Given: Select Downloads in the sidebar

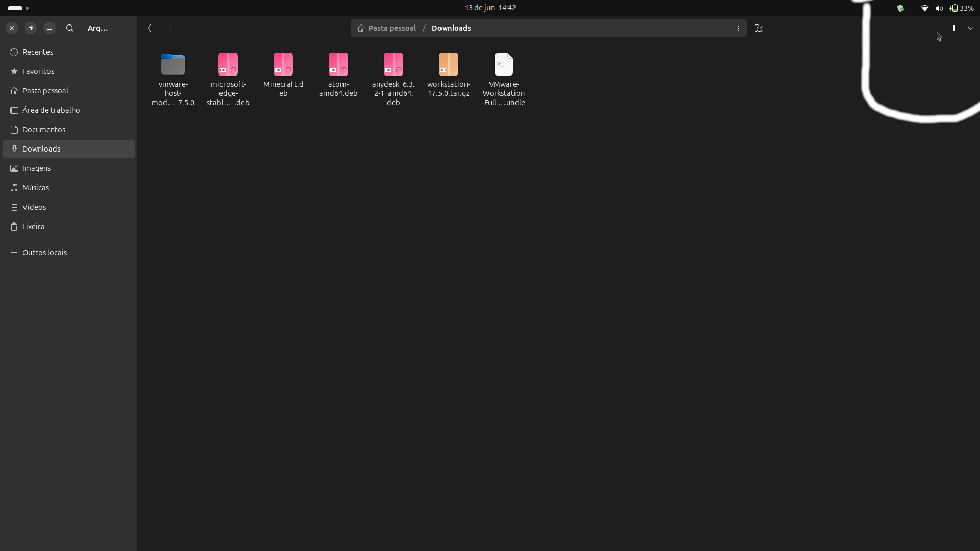Looking at the screenshot, I should point(69,149).
